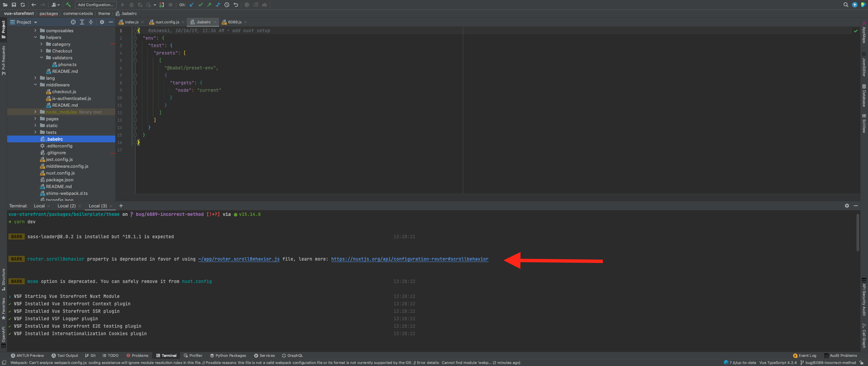Viewport: 868px width, 366px height.
Task: Toggle code folding at line 3
Action: coord(135,45)
